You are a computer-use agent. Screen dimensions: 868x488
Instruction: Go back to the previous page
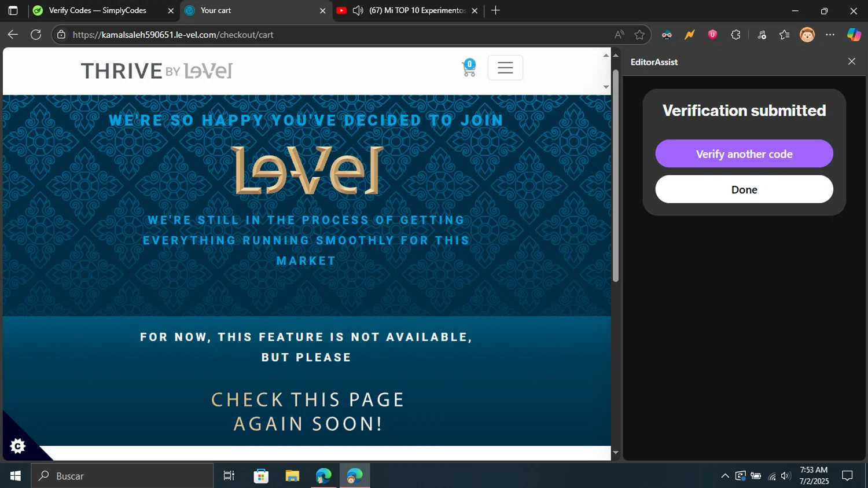point(13,35)
